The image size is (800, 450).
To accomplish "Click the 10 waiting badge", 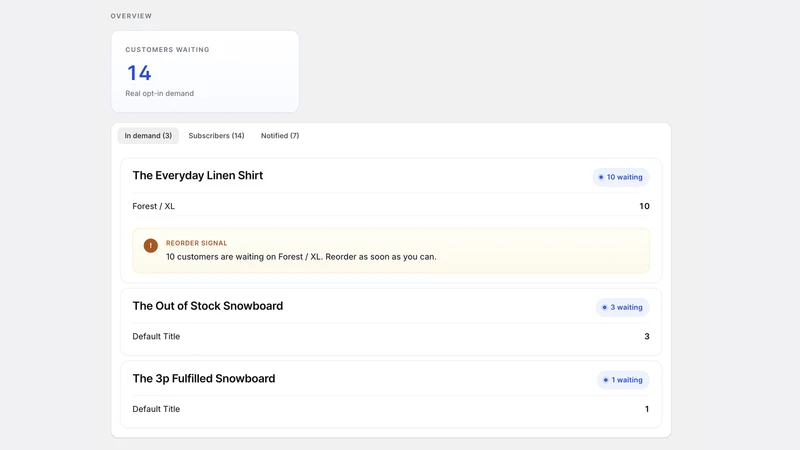I will (x=620, y=177).
